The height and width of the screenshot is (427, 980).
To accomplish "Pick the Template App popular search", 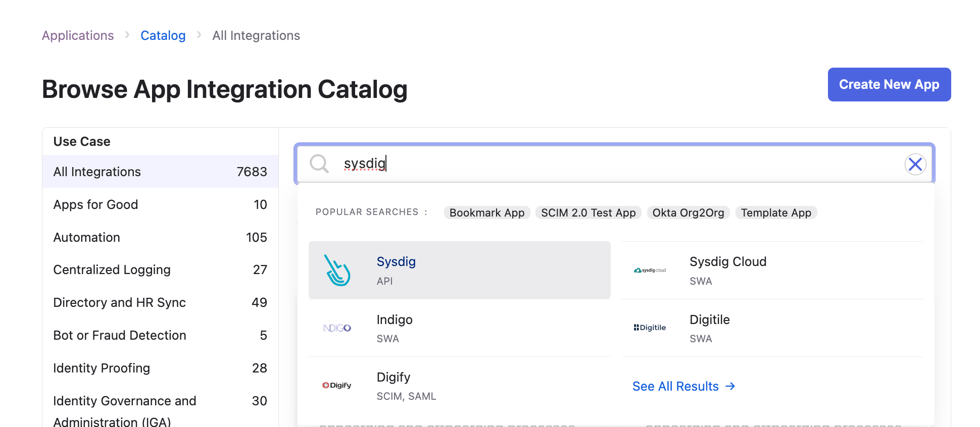I will [776, 212].
